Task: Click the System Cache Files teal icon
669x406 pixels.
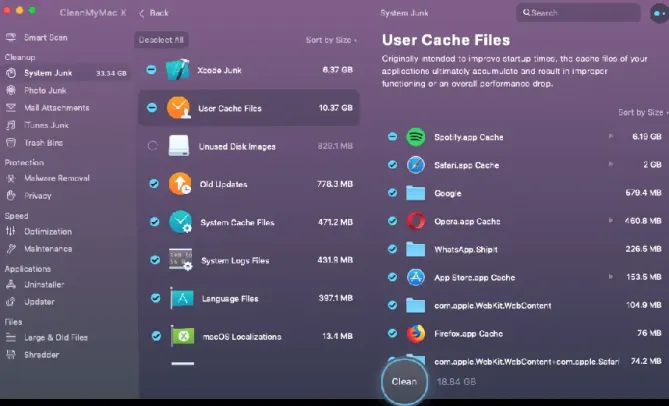Action: (180, 222)
